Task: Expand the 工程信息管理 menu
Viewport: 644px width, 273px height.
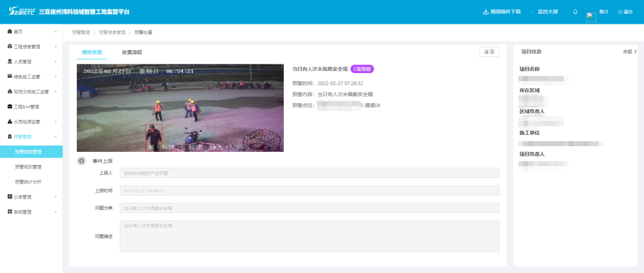Action: tap(31, 46)
